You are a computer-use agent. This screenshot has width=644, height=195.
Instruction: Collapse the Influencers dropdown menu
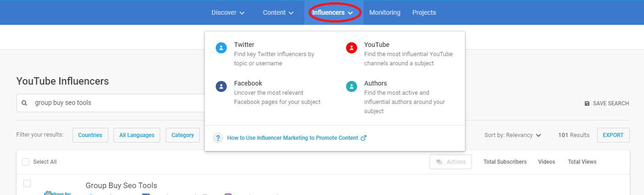[x=333, y=12]
